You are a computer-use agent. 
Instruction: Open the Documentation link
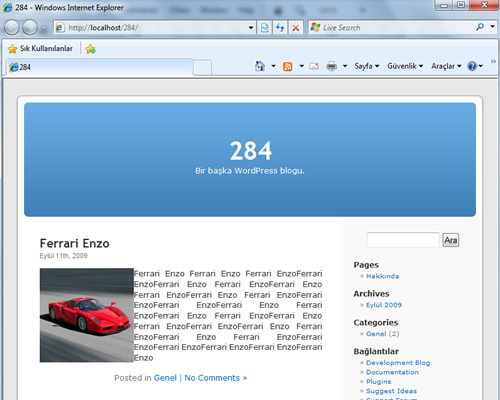coord(392,372)
